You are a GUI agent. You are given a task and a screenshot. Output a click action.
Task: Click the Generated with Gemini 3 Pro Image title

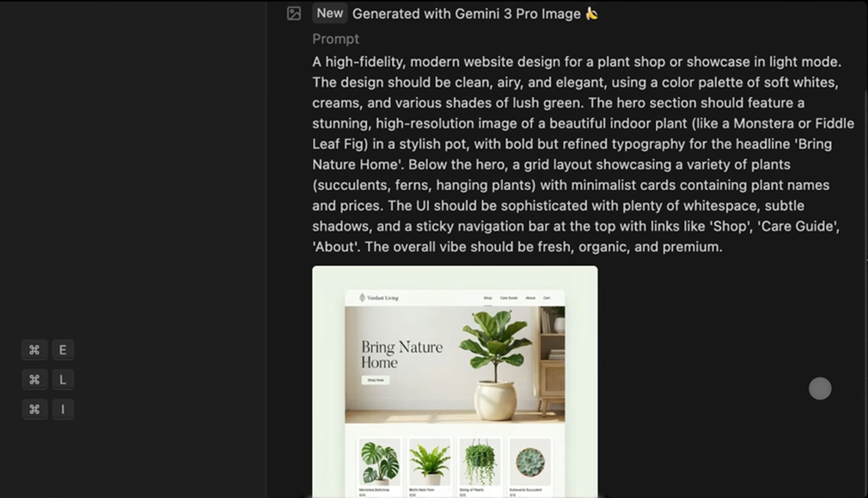pyautogui.click(x=467, y=14)
